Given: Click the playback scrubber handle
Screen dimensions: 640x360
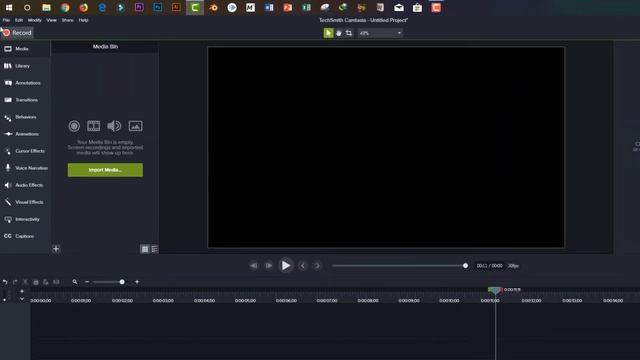Looking at the screenshot, I should (465, 266).
